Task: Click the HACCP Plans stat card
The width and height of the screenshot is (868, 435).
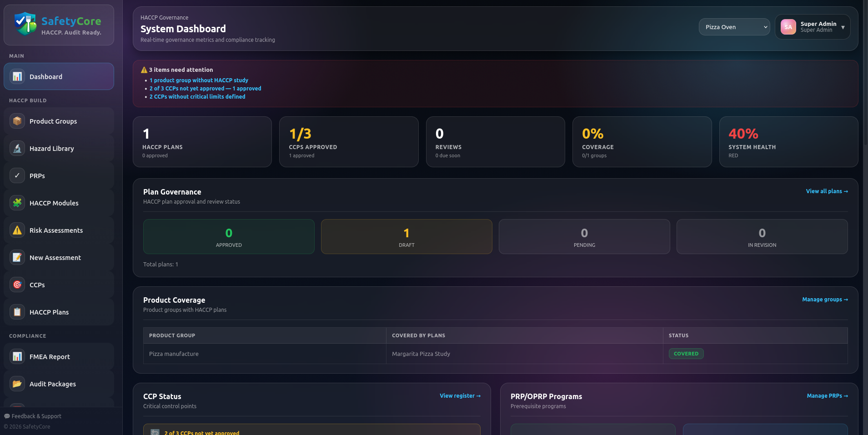Action: tap(202, 142)
